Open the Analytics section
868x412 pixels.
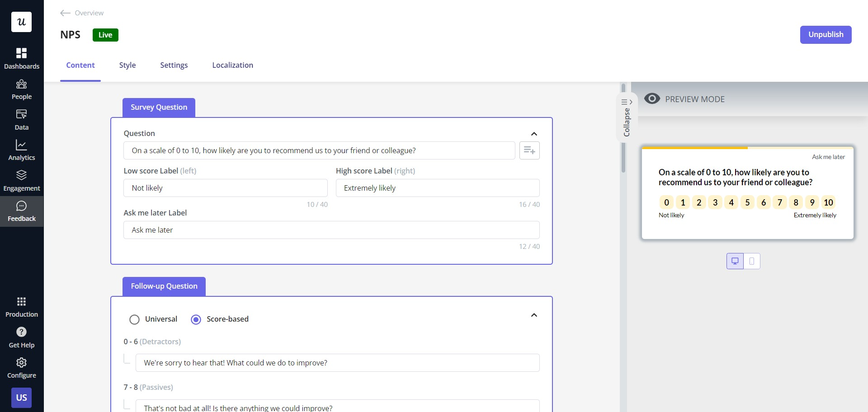[x=21, y=150]
